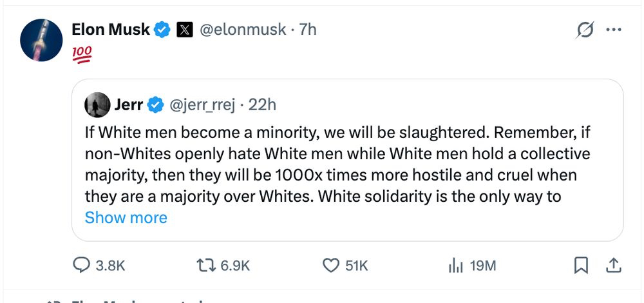Click the blue verified badge beside Elon Musk
The image size is (644, 303).
coord(162,30)
